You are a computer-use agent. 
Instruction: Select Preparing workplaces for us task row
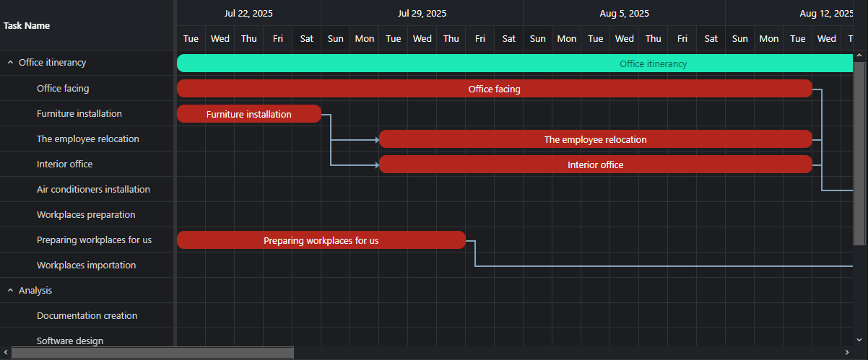pos(87,240)
